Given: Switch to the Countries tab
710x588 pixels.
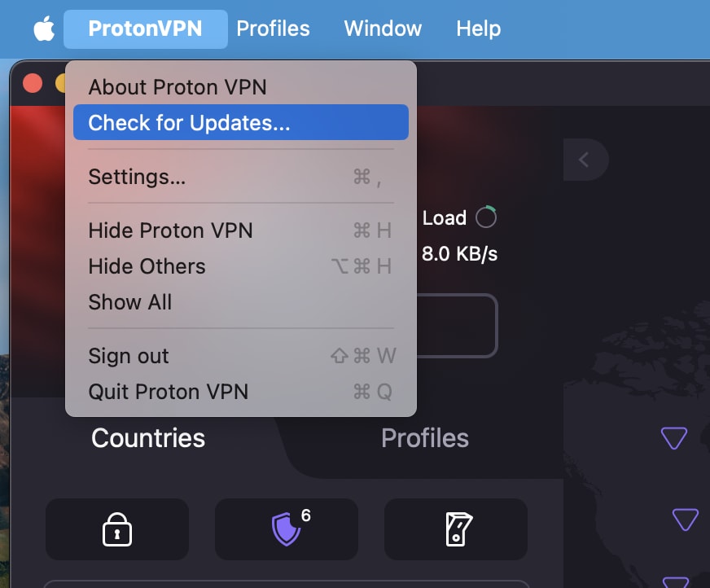Looking at the screenshot, I should [148, 438].
